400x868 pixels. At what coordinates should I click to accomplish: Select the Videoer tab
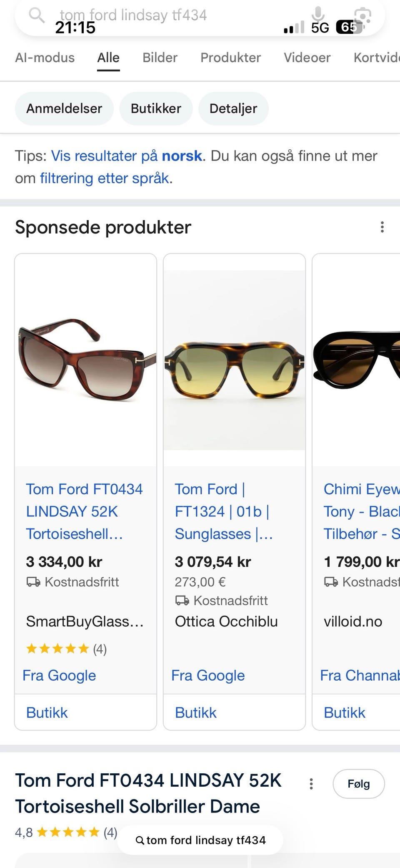307,58
